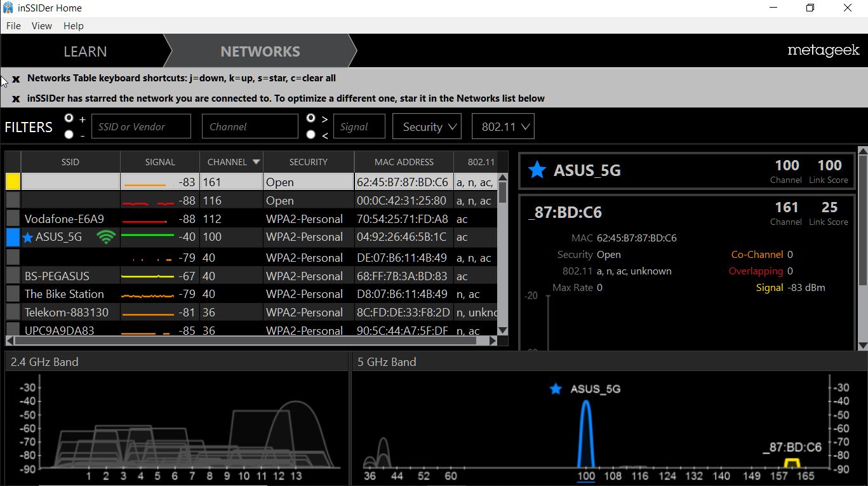Open the 802.11 filter dropdown

point(503,126)
